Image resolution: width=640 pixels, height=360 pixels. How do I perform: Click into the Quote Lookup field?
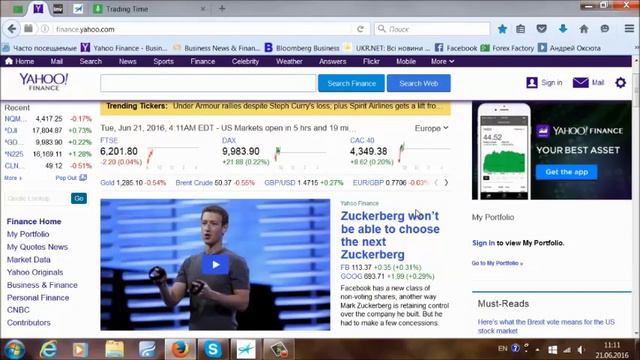click(x=37, y=198)
